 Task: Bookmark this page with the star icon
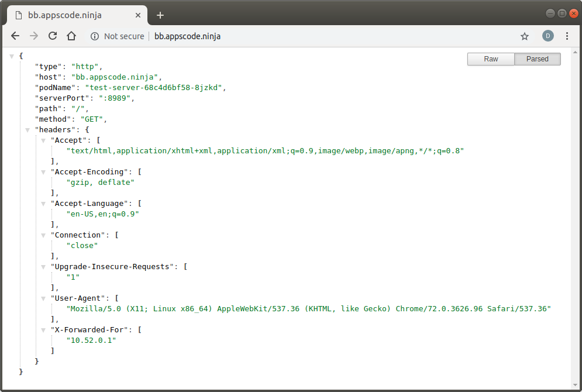click(x=525, y=36)
